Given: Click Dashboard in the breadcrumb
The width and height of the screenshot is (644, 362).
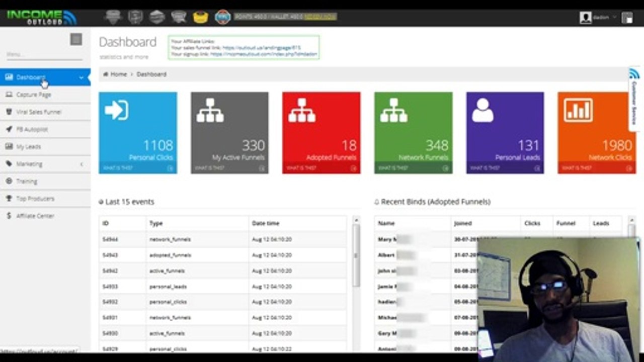Looking at the screenshot, I should point(151,74).
